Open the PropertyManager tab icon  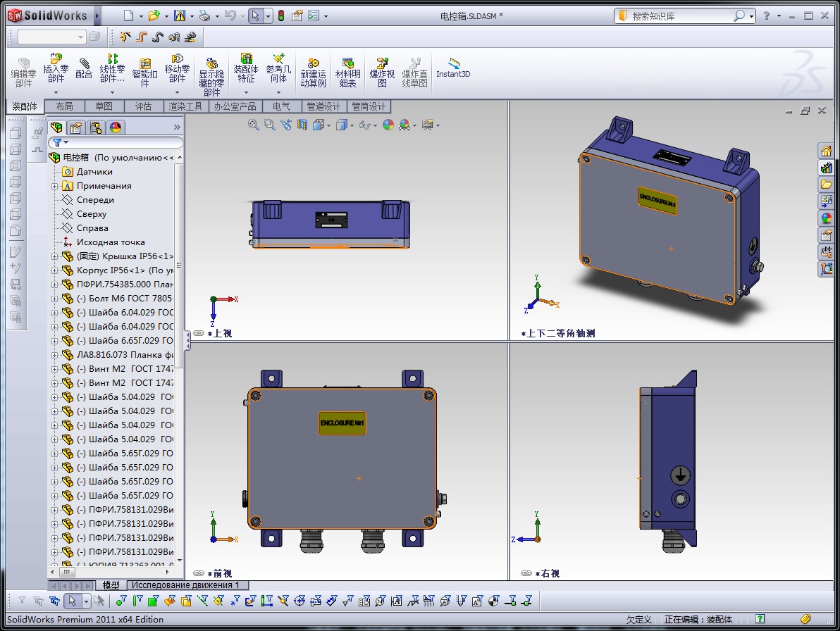coord(76,127)
